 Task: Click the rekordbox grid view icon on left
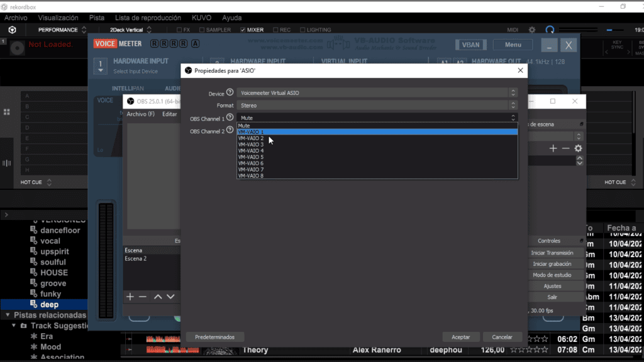tap(6, 112)
